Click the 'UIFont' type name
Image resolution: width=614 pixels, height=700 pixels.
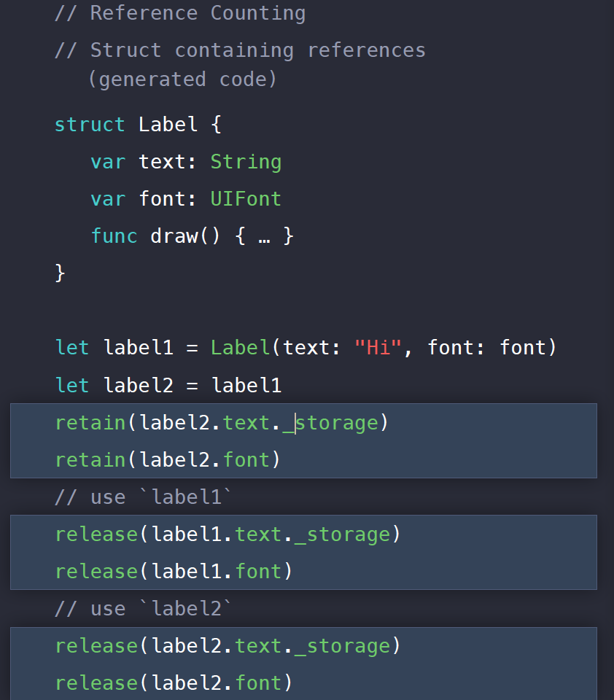[246, 198]
